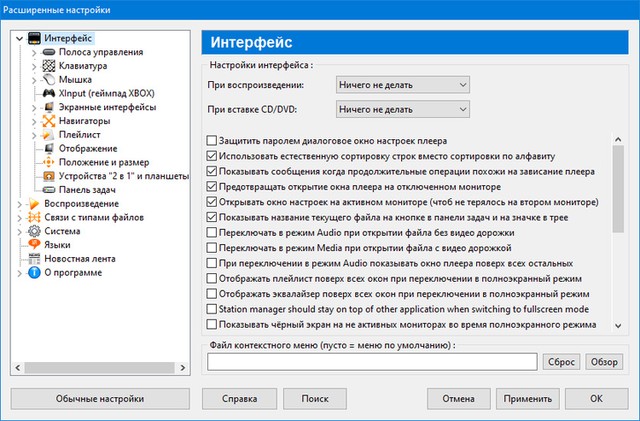Click the Языки icon in sidebar

click(33, 244)
